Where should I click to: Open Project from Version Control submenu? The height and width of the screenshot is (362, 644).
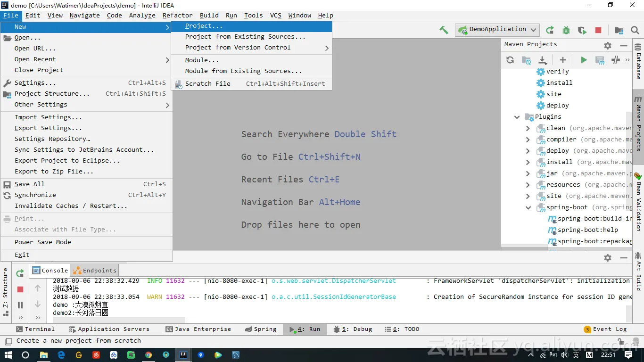click(x=252, y=48)
